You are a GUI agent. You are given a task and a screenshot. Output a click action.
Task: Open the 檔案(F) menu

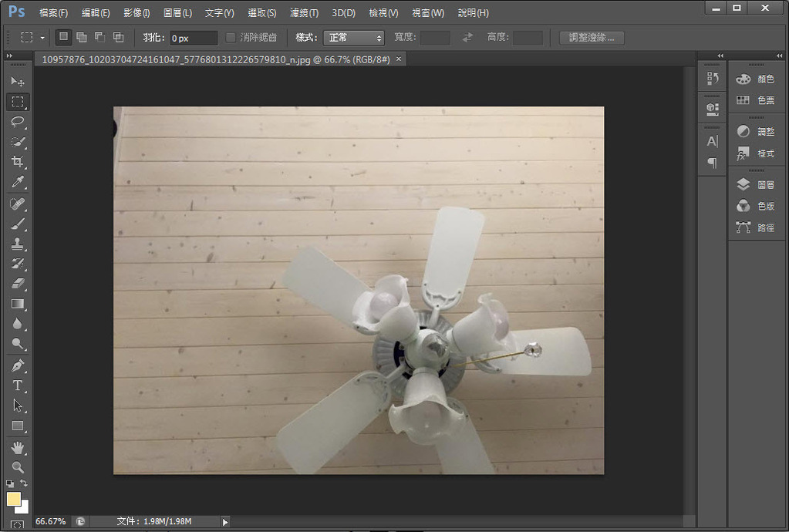pos(53,13)
